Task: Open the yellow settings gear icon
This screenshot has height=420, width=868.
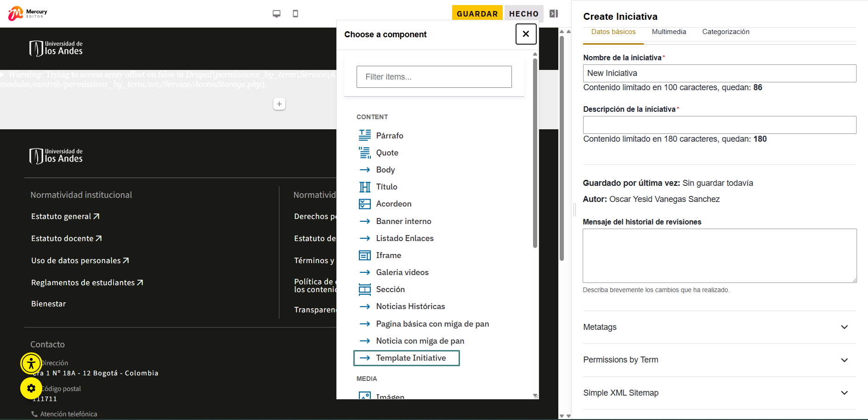Action: 31,388
